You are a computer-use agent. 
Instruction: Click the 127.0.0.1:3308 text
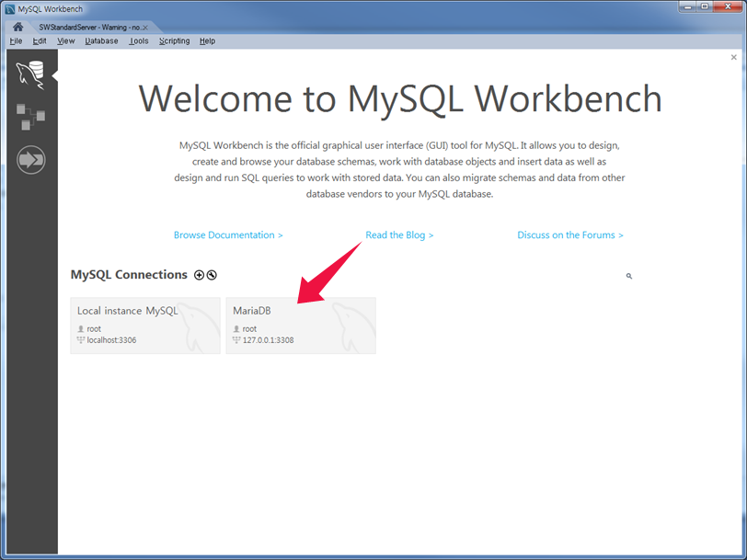coord(269,340)
